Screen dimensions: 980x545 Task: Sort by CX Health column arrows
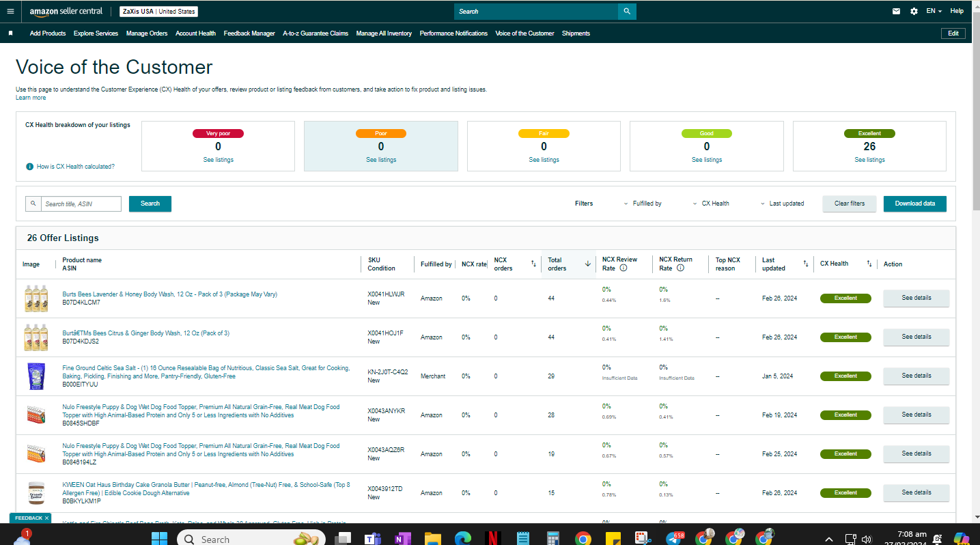point(869,264)
